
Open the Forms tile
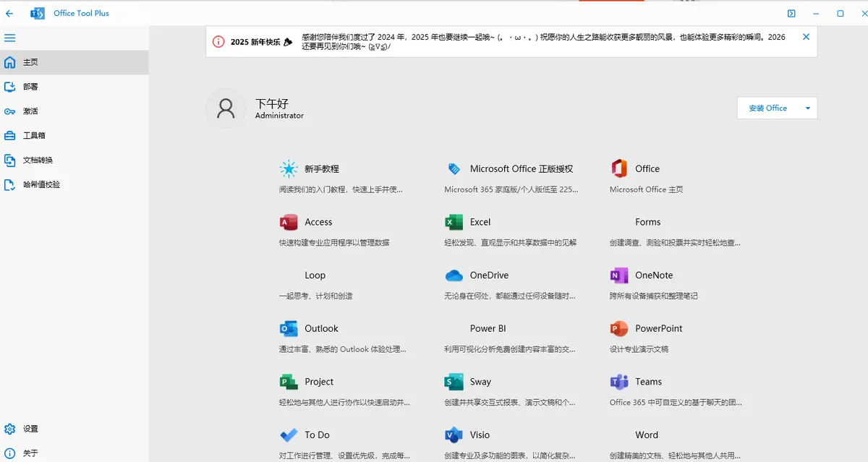[x=676, y=231]
